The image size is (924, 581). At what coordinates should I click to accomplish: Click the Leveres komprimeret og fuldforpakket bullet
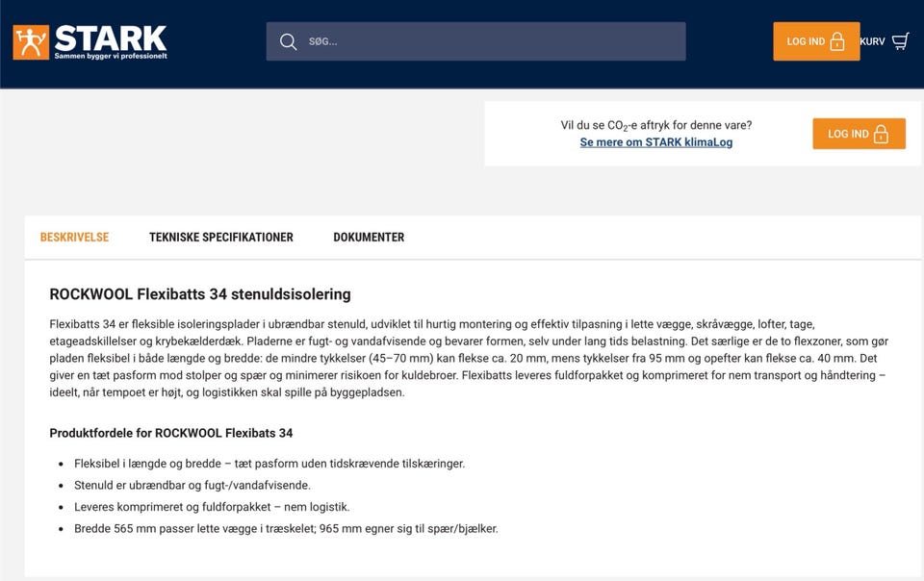(212, 507)
